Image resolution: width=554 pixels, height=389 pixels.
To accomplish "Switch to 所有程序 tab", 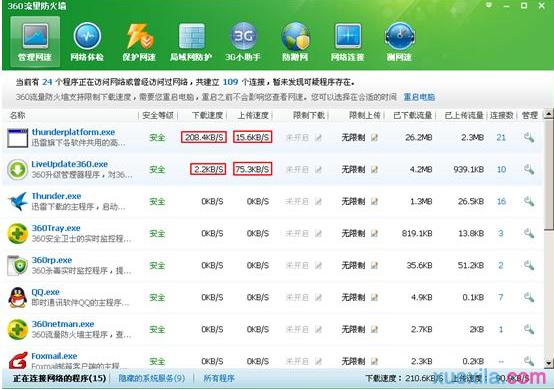I will point(219,378).
